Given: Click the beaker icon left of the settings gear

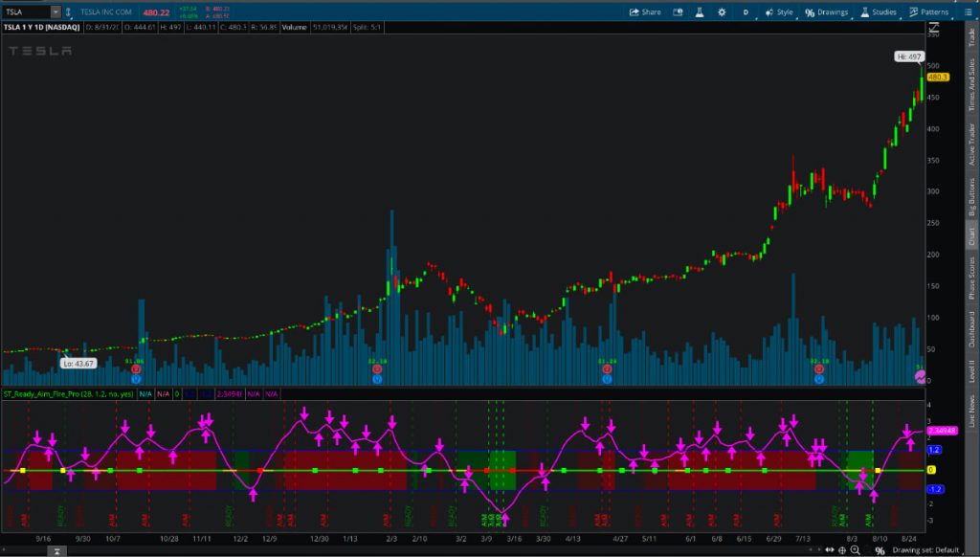Looking at the screenshot, I should (x=701, y=11).
